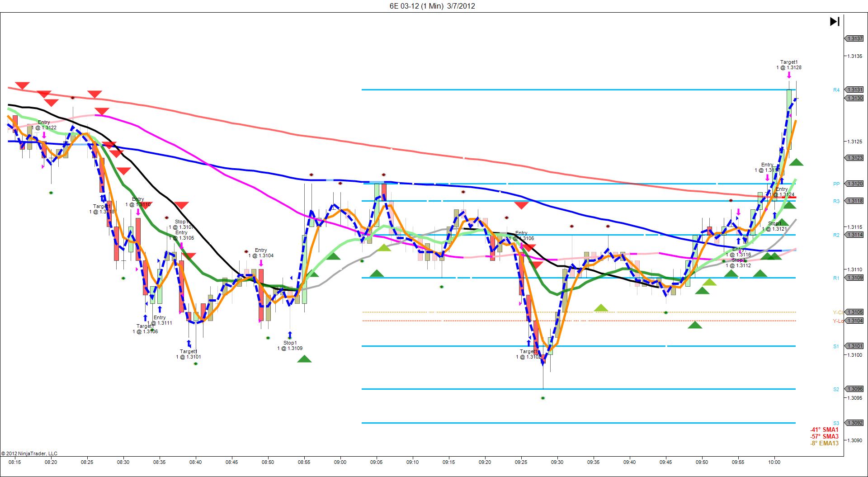Screen dimensions: 868x477
Task: Click the skip-to-latest-bar arrow icon
Action: pos(835,21)
